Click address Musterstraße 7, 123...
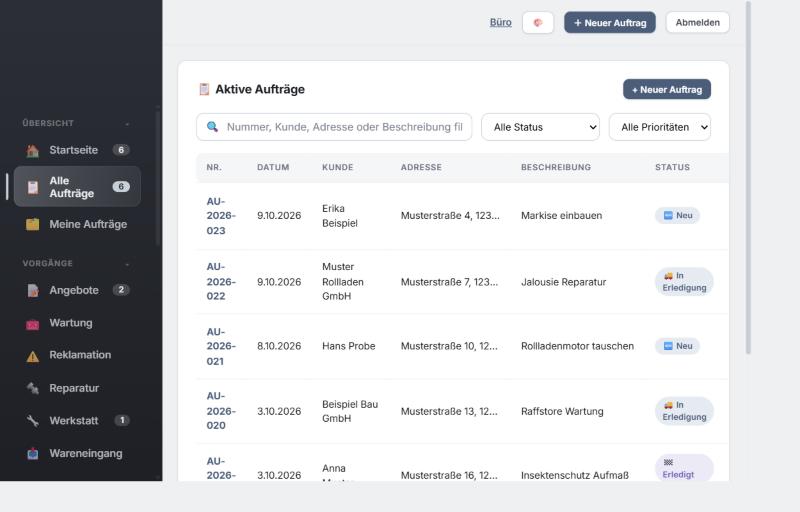Viewport: 800px width, 512px height. click(x=449, y=282)
